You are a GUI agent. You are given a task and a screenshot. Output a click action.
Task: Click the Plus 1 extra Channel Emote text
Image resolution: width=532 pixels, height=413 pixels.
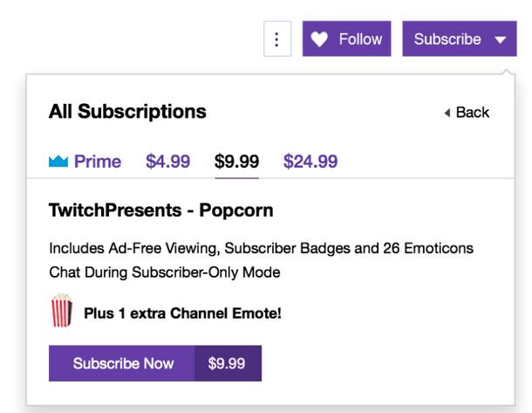(182, 313)
